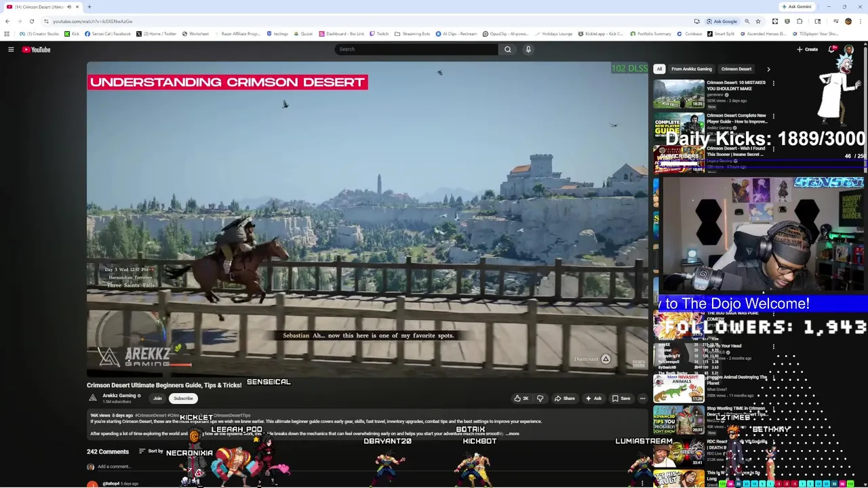This screenshot has height=488, width=868.
Task: Open Complete New Player Guide thumbnail
Action: (679, 126)
